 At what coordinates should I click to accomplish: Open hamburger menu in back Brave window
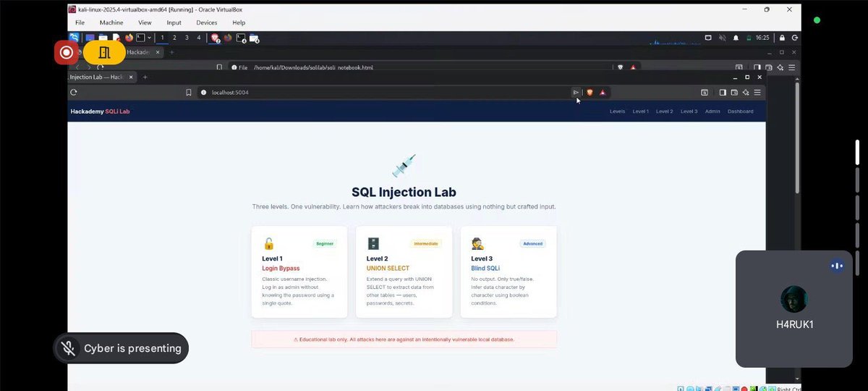792,67
